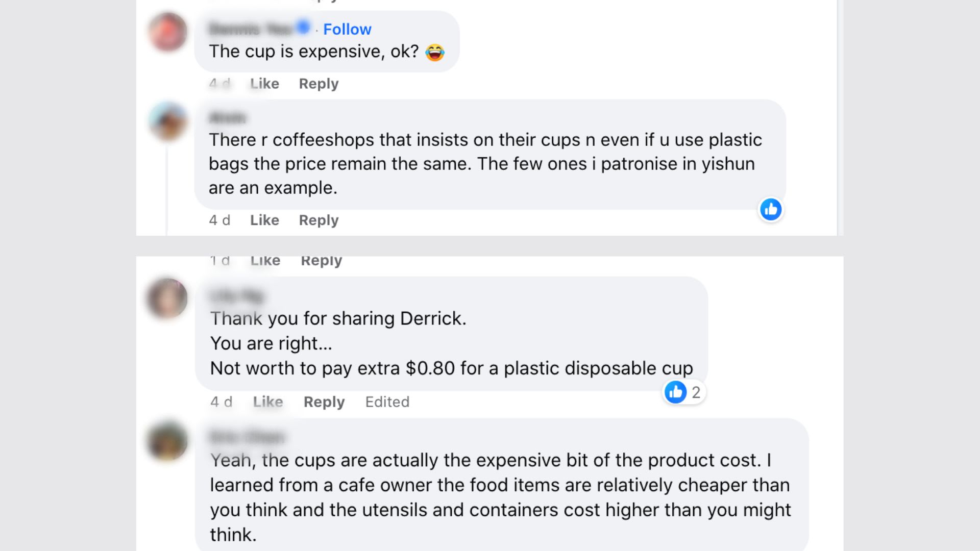
Task: Like the 'Thank you for sharing Derrick' comment
Action: click(268, 402)
